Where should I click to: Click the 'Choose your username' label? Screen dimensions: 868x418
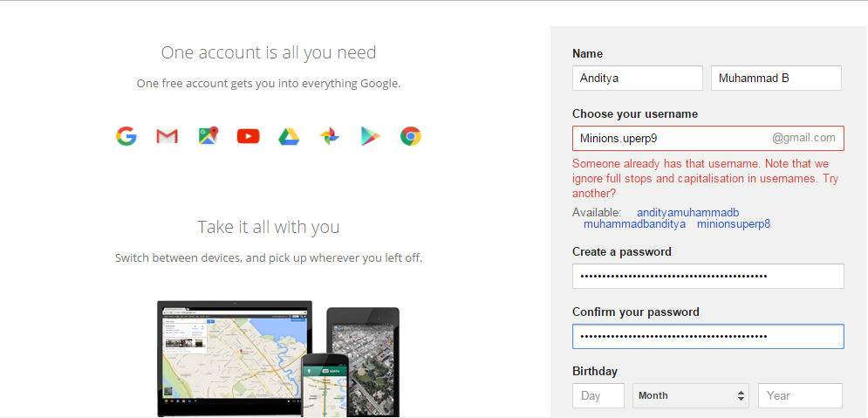[x=635, y=114]
